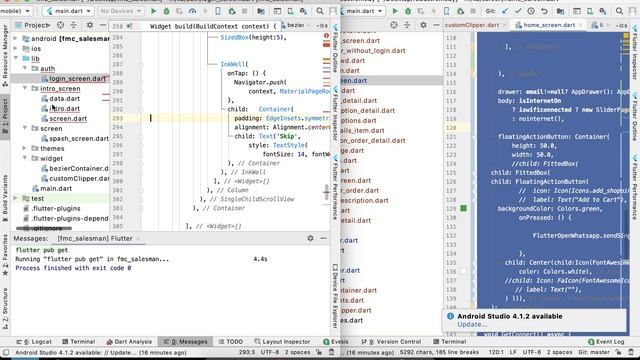The height and width of the screenshot is (360, 640).
Task: Click Git Update Project arrow icon
Action: point(505,11)
